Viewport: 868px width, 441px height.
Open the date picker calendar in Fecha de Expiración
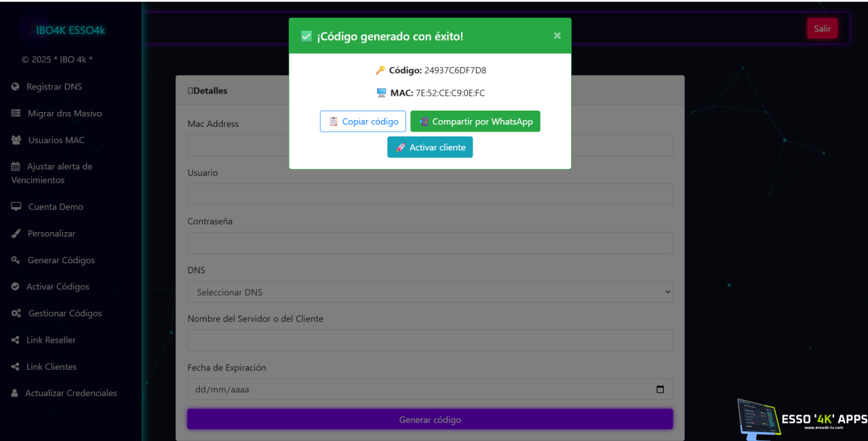(660, 389)
